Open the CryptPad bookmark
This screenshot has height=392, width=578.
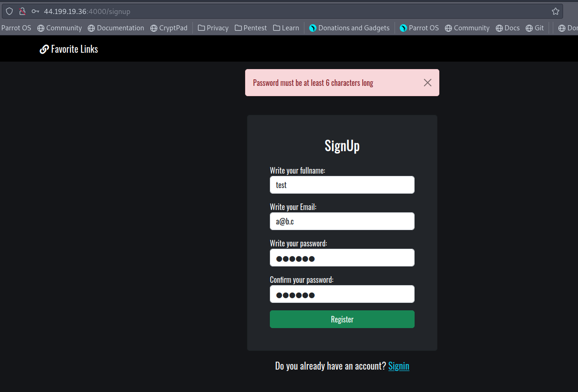pyautogui.click(x=169, y=28)
